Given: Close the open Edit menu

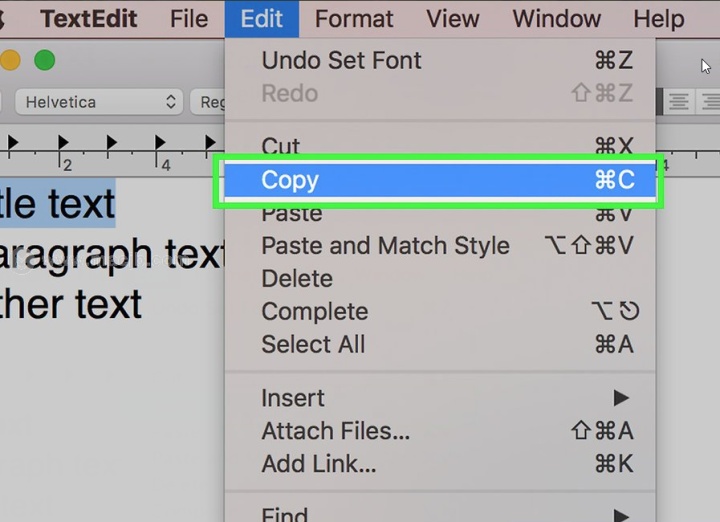Looking at the screenshot, I should (262, 19).
